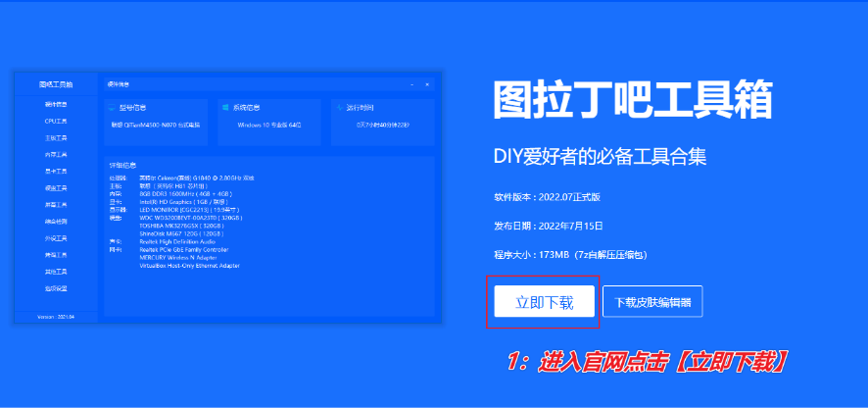Click the VirtualBox Host-Only Ethernet Adapter line
868x408 pixels.
pyautogui.click(x=189, y=266)
